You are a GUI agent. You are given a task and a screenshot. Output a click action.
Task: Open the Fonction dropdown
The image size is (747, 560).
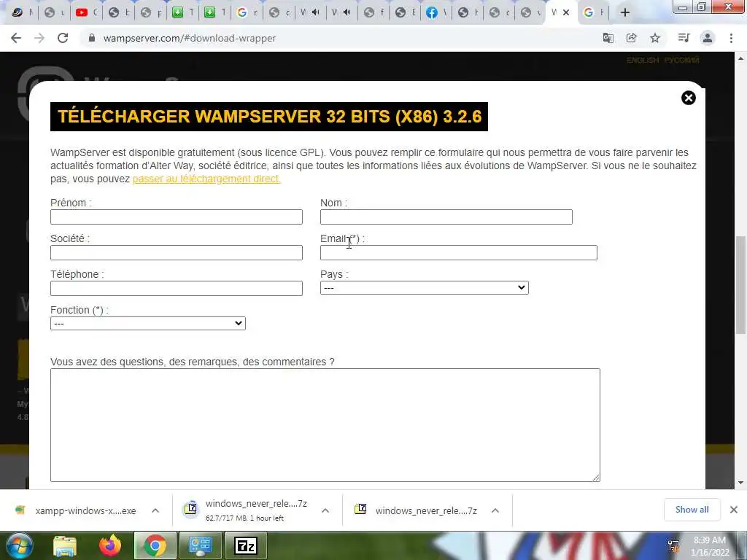pyautogui.click(x=147, y=323)
